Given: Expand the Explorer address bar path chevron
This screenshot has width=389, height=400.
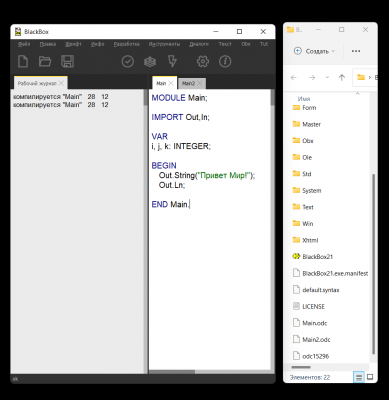Looking at the screenshot, I should point(369,78).
